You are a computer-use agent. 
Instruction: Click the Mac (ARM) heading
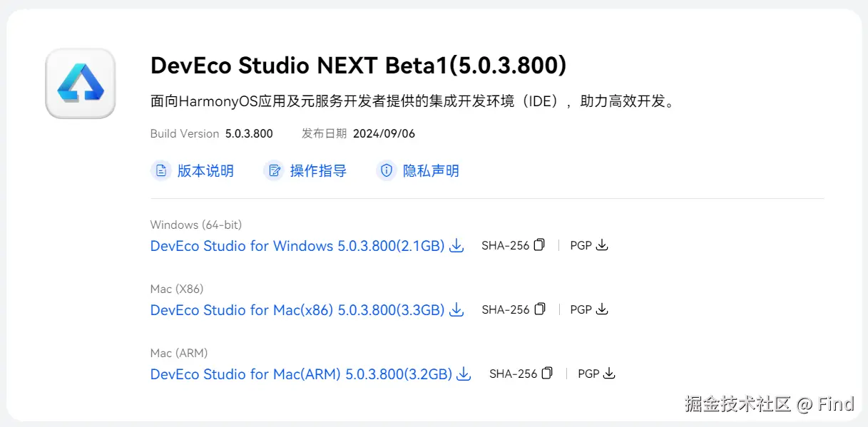coord(179,353)
